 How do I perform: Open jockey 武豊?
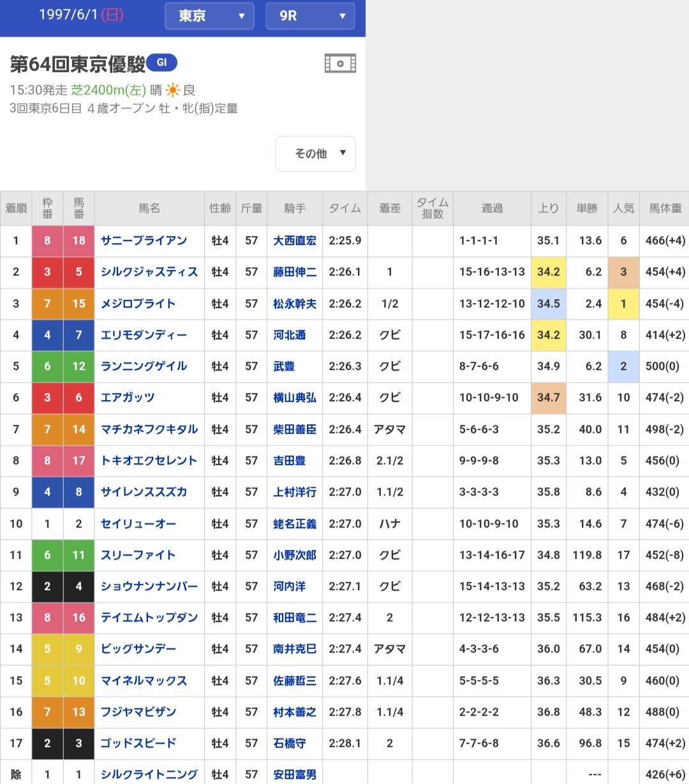284,366
